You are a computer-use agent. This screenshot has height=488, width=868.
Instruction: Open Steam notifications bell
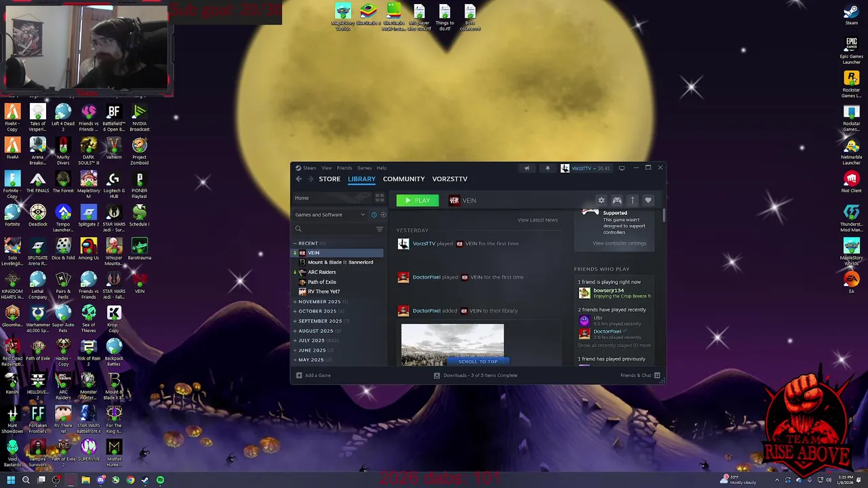pos(547,168)
